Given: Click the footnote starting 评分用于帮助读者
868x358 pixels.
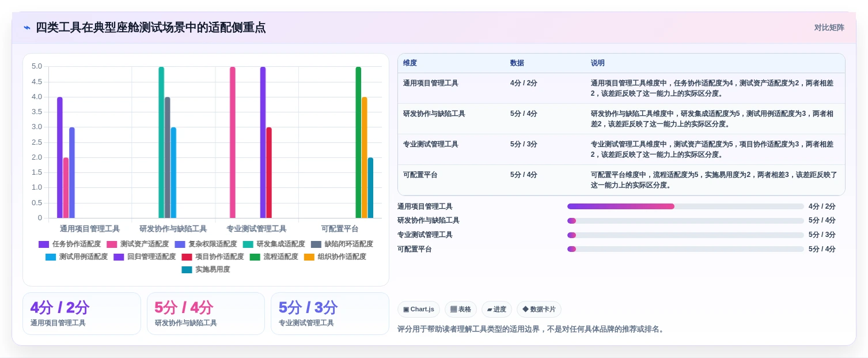Looking at the screenshot, I should (532, 329).
